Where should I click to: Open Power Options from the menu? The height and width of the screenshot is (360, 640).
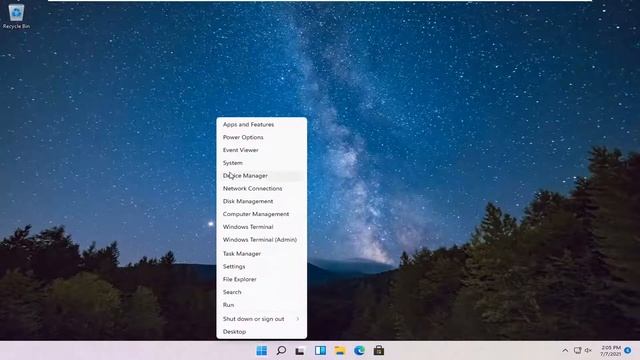262,137
